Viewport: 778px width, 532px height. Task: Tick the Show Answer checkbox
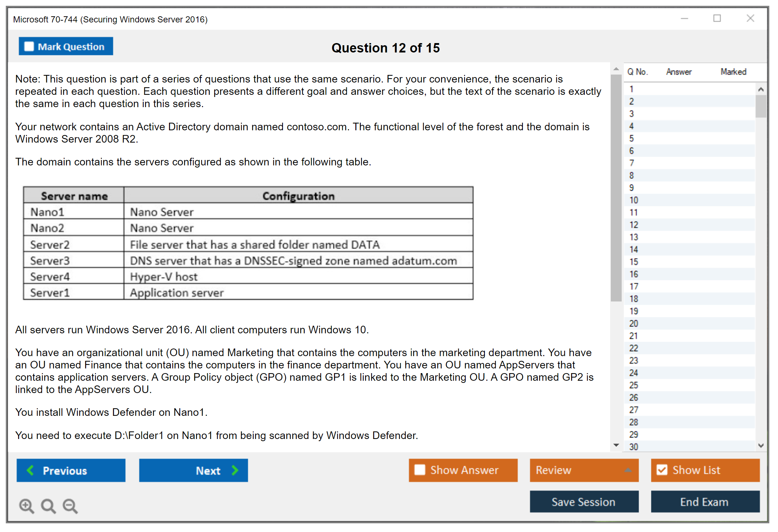coord(420,470)
